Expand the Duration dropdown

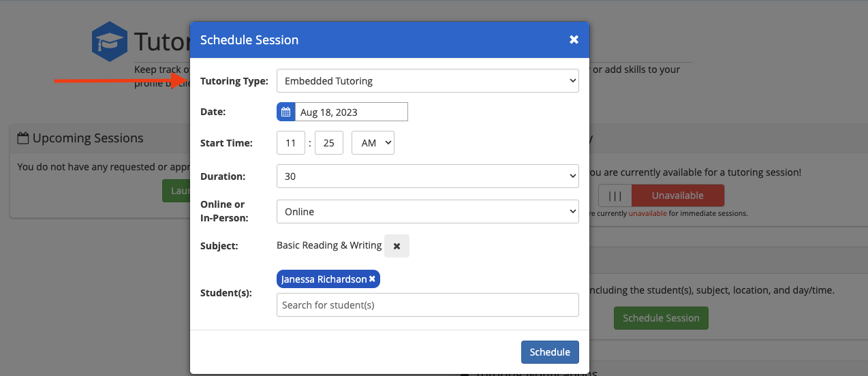(x=427, y=176)
